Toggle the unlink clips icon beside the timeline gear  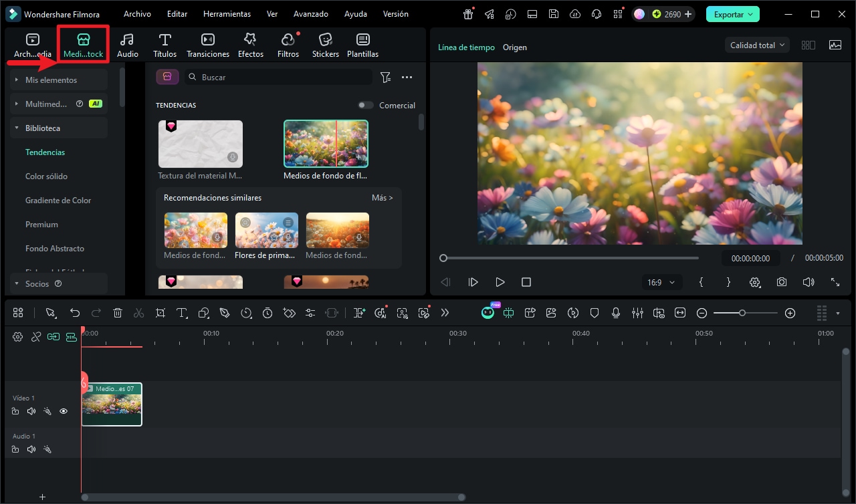(36, 337)
